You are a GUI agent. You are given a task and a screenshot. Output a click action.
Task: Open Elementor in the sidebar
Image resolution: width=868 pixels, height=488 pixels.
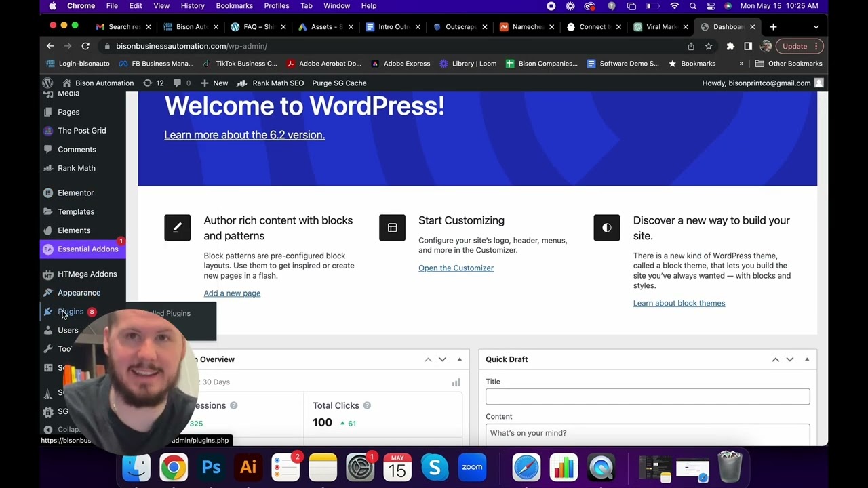tap(75, 193)
